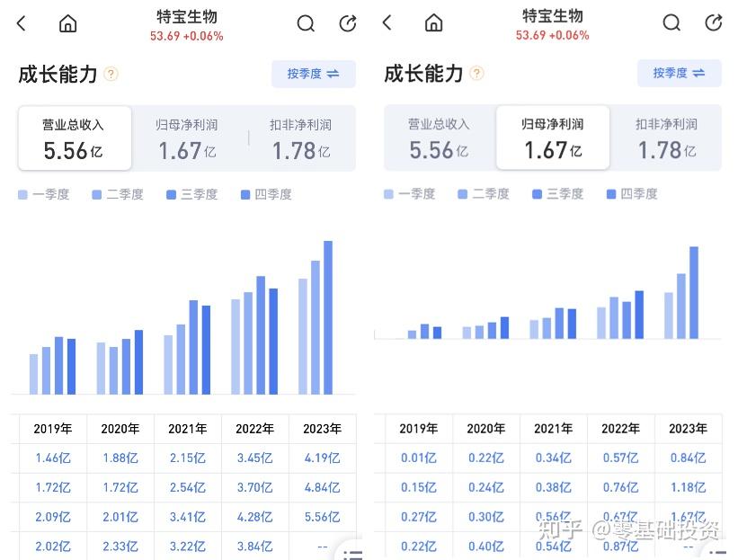Tap 特宝生物 stock title in left screen
This screenshot has height=560, width=738.
coord(187,17)
